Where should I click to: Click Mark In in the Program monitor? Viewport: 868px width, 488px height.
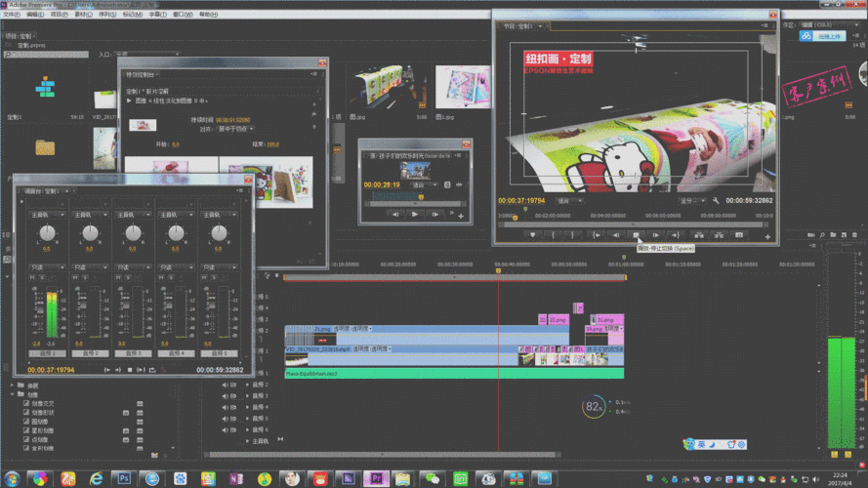[x=553, y=235]
